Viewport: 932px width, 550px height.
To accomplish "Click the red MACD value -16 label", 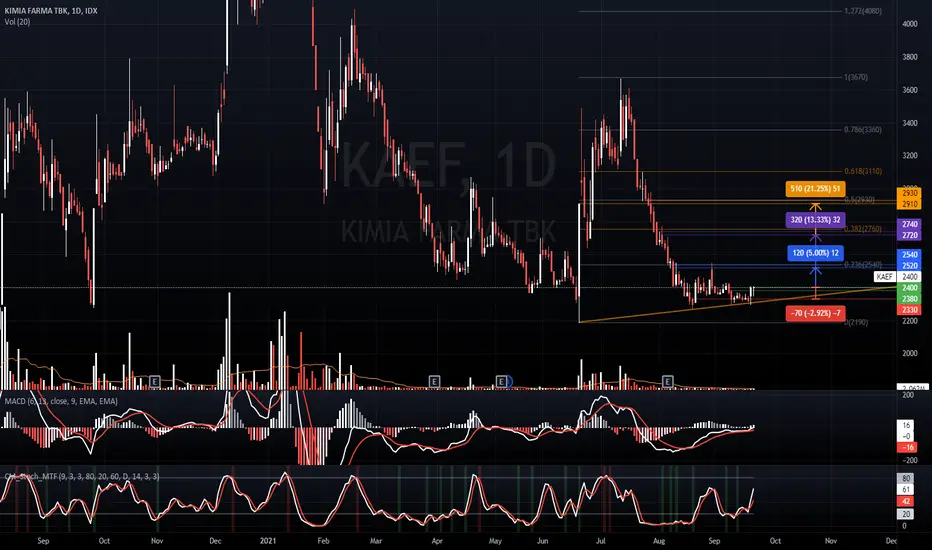I will 906,447.
